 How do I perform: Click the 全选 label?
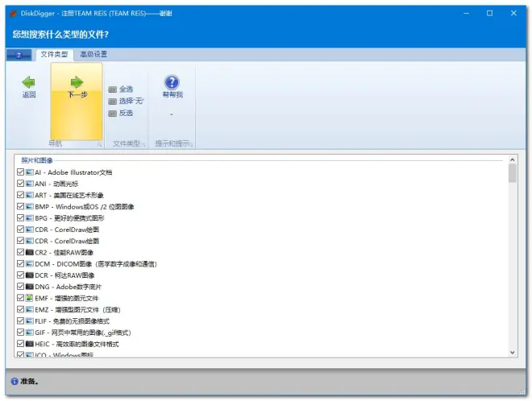tap(126, 89)
